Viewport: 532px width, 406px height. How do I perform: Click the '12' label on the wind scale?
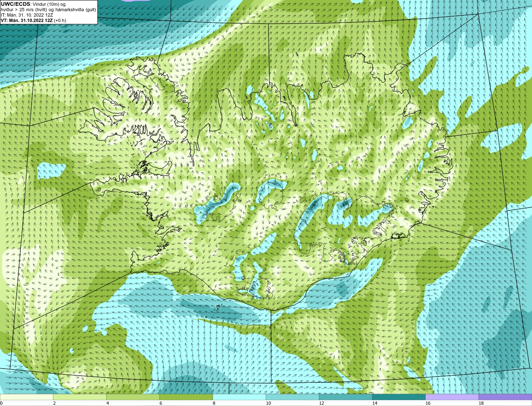(x=322, y=403)
